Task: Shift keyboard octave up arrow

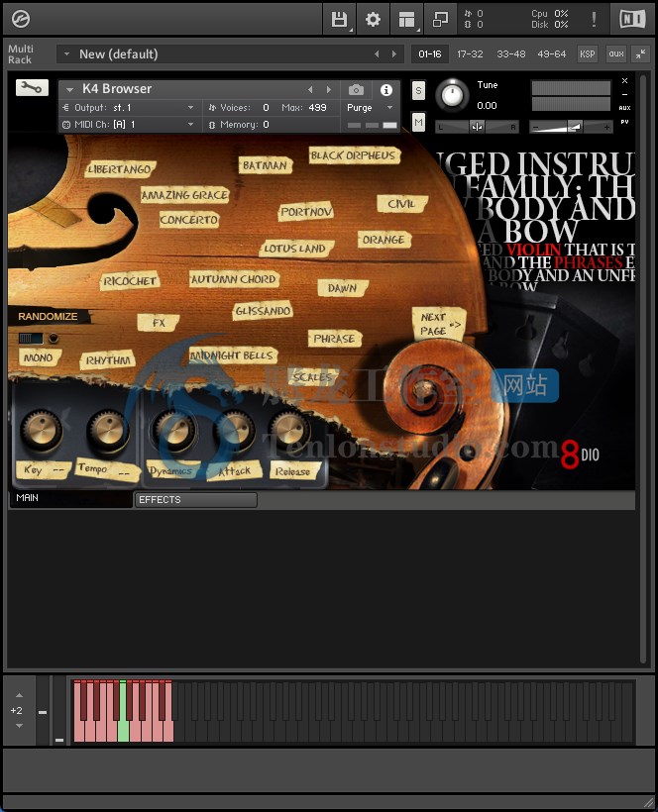Action: point(19,695)
